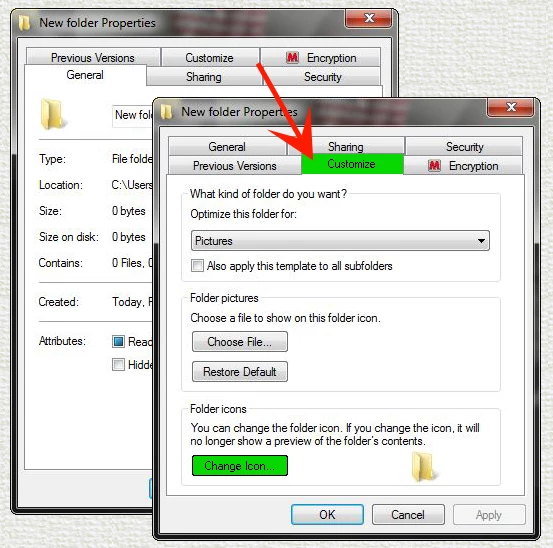Open the Optimize this folder for dropdown

[x=340, y=241]
